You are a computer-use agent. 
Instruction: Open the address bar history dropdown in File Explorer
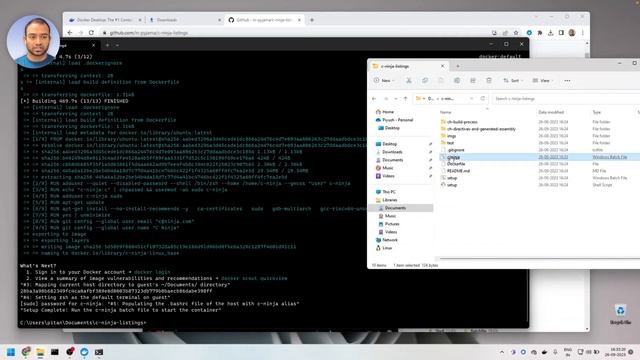pyautogui.click(x=471, y=99)
